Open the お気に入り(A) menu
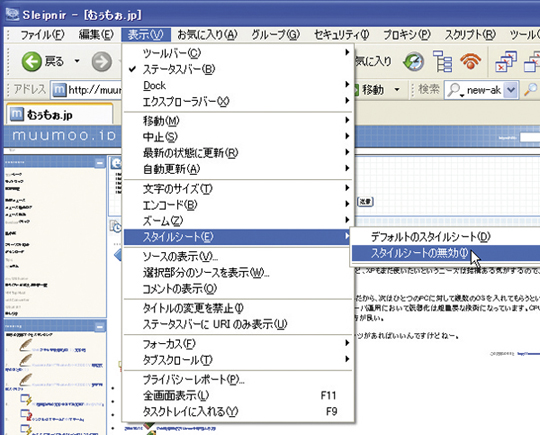 click(x=207, y=35)
